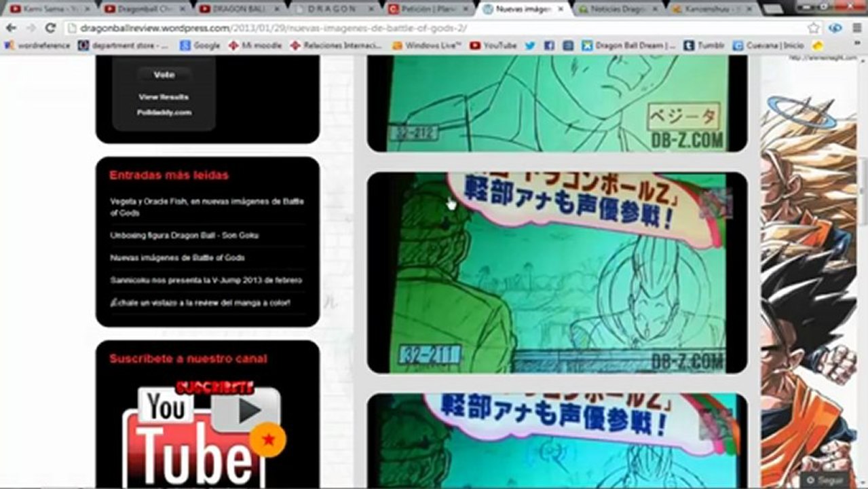The height and width of the screenshot is (489, 868).
Task: Click the Facebook bookmark icon
Action: pyautogui.click(x=549, y=46)
